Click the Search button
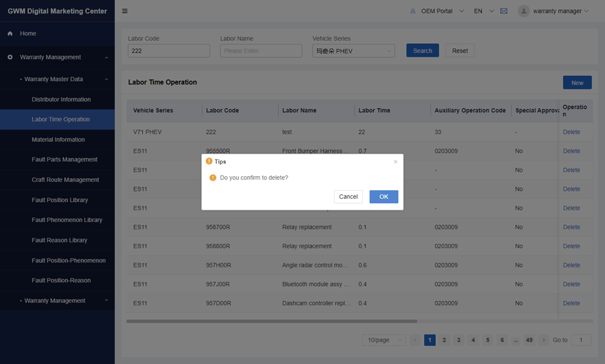Viewport: 605px width, 364px height. click(422, 51)
